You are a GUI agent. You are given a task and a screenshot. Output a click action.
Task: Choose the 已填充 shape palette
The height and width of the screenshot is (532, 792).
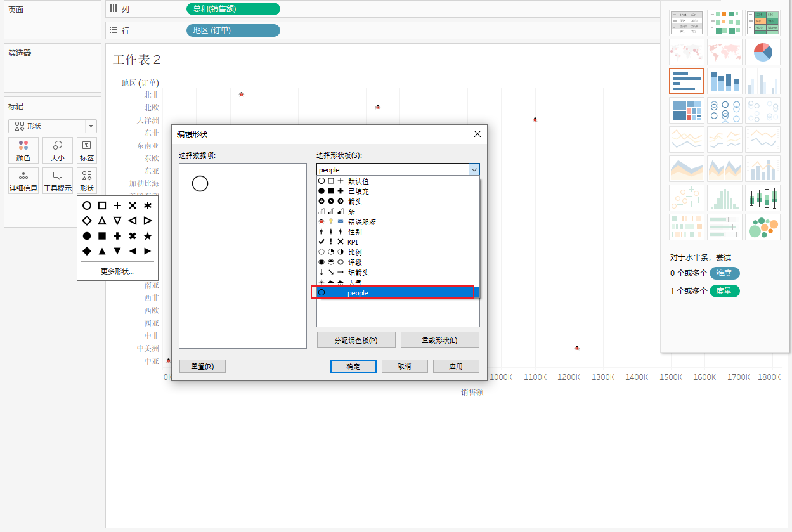(398, 191)
